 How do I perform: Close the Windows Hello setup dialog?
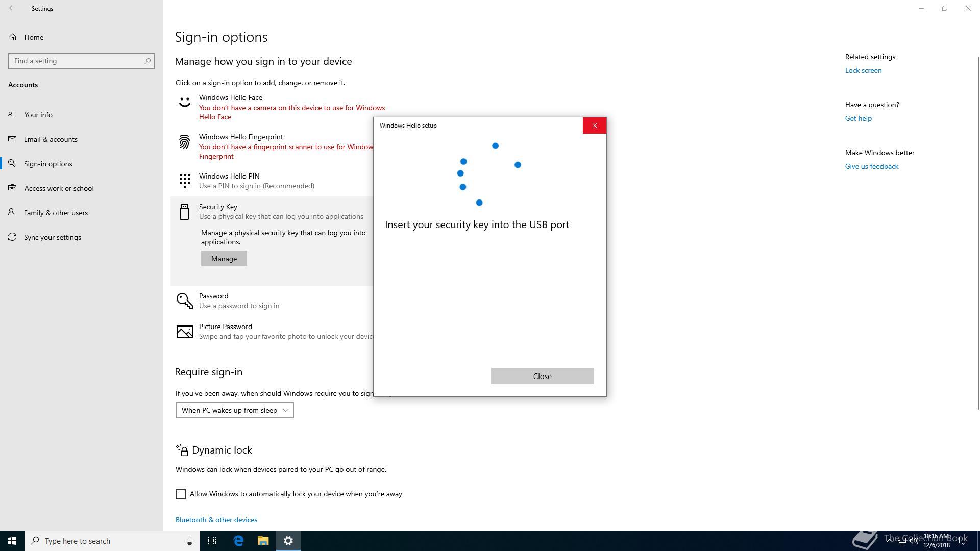(x=542, y=376)
